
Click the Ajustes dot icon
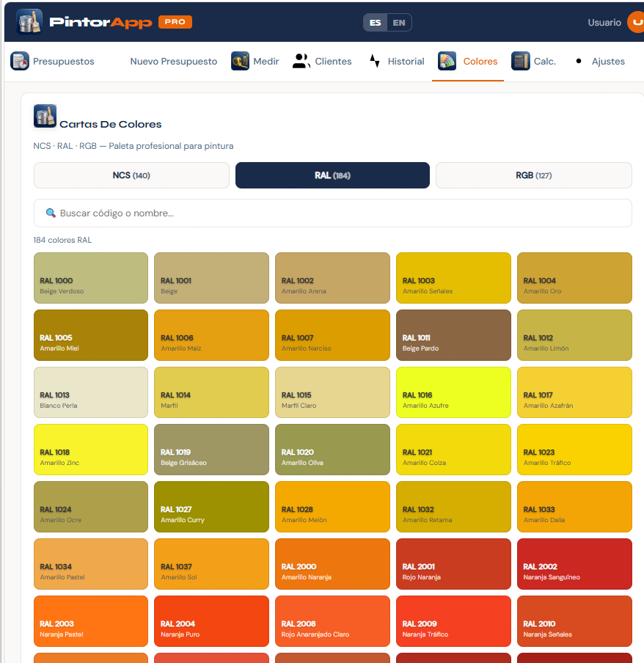point(579,61)
